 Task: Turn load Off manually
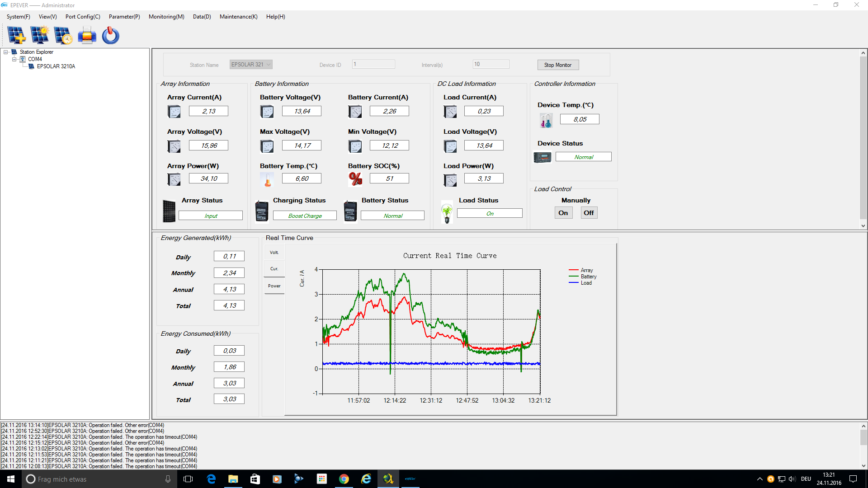[589, 213]
